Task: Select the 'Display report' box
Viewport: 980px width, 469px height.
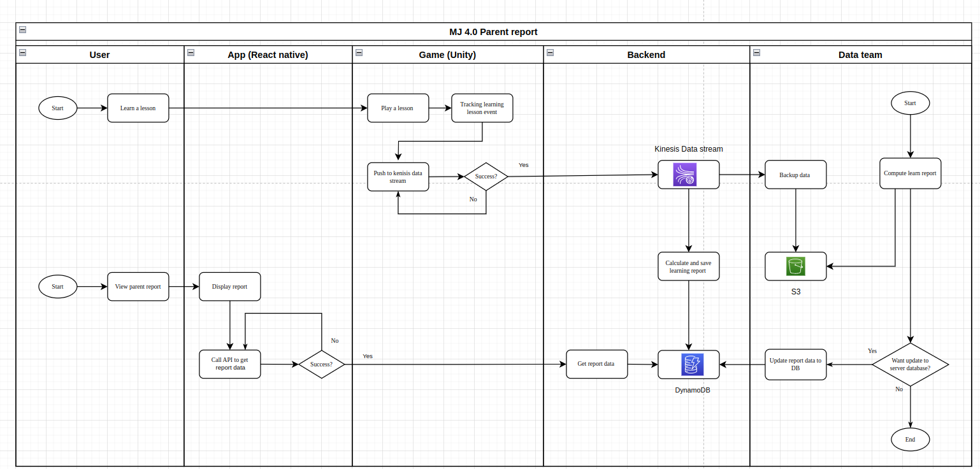Action: [230, 287]
